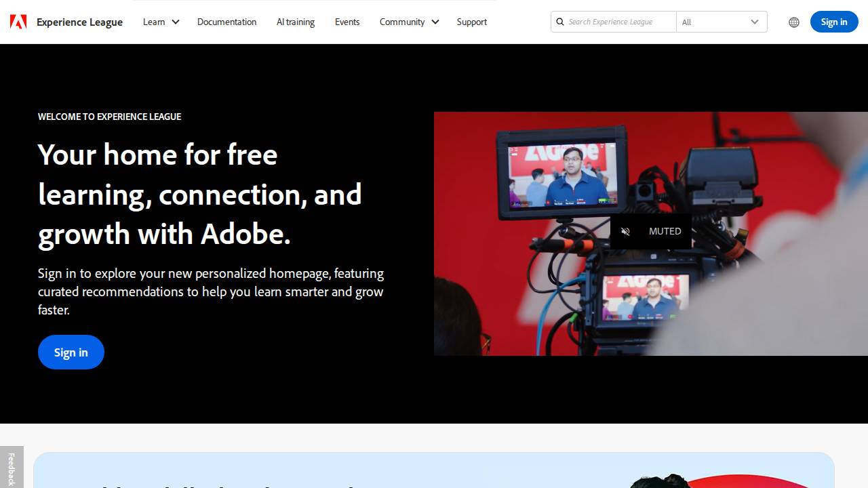Click the Sign in button in the header
Screen dimensions: 868x488
click(833, 22)
